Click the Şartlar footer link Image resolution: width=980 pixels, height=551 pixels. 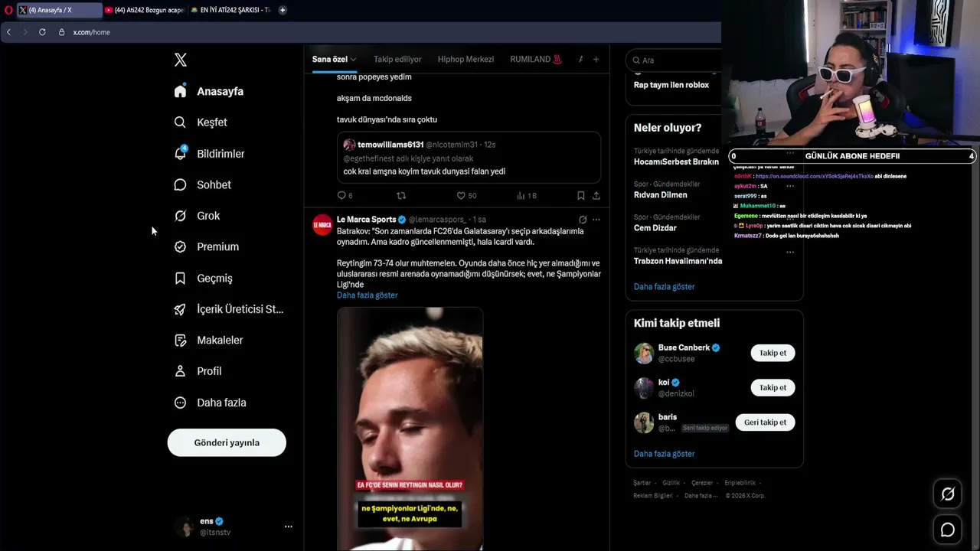pyautogui.click(x=642, y=483)
